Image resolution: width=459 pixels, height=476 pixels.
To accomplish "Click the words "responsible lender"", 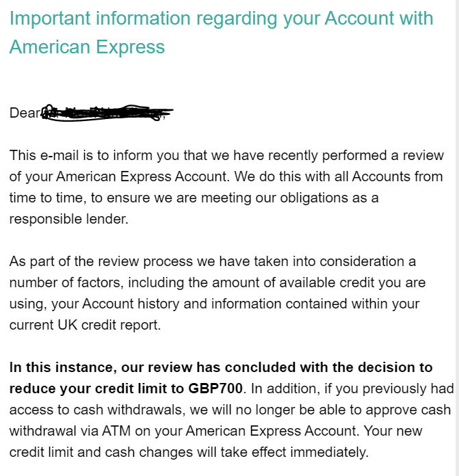I will tap(68, 219).
